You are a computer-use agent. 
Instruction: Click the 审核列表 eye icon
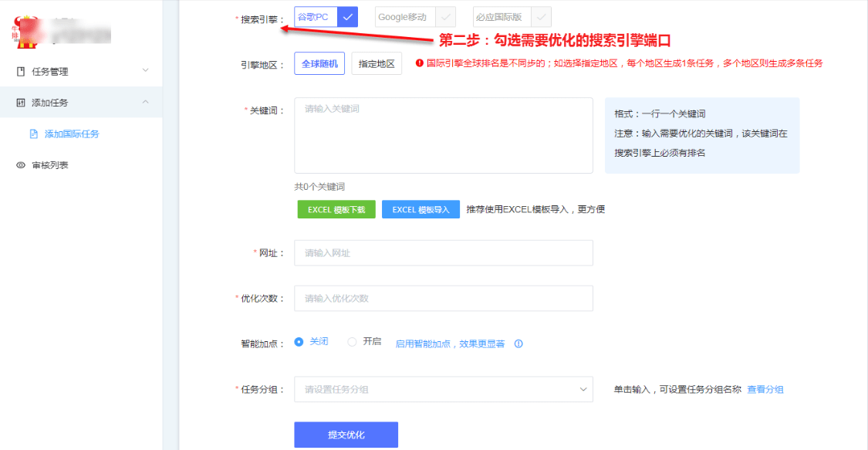click(x=21, y=165)
